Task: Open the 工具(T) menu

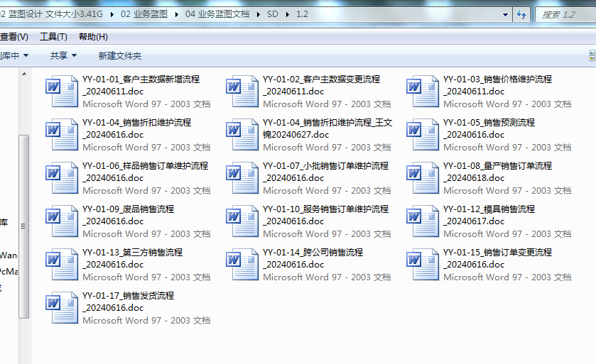Action: [53, 37]
